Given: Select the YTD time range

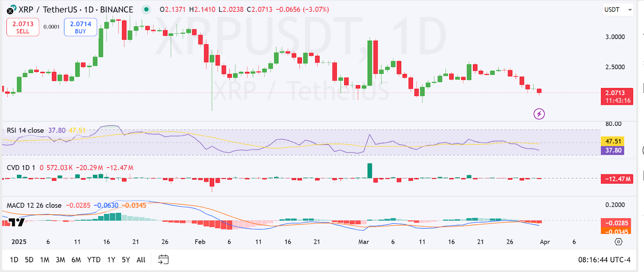Looking at the screenshot, I should (94, 260).
